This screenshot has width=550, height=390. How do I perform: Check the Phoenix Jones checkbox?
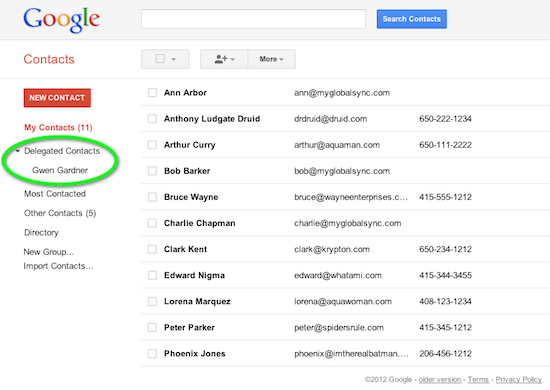point(152,354)
